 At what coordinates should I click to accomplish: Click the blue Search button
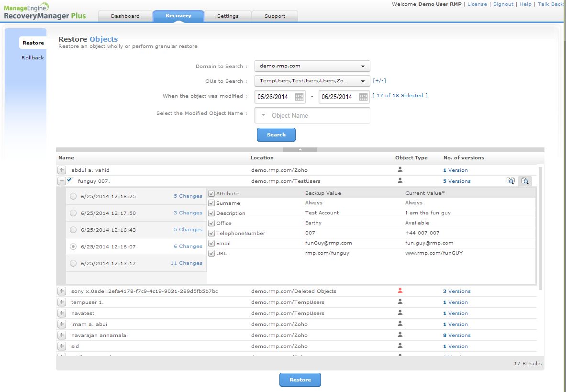pos(276,134)
